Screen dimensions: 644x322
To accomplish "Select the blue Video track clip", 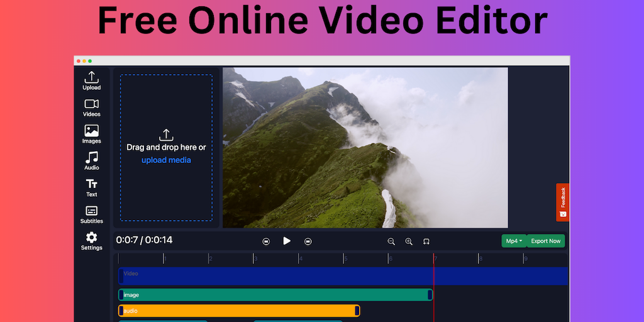I will (343, 276).
